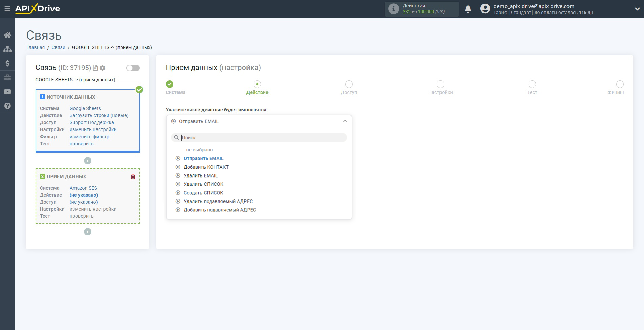Click the plus button below ПРИЕМ ДАННЫХ block
644x330 pixels.
coord(88,232)
